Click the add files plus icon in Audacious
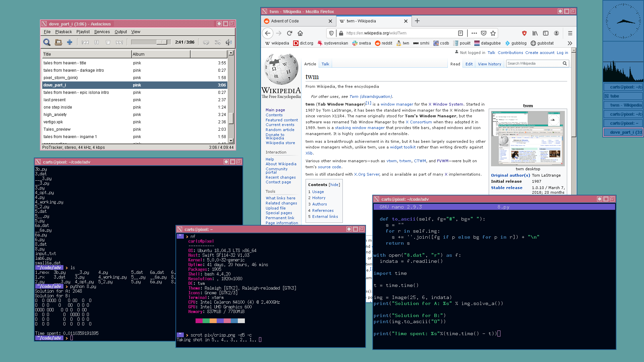The image size is (644, 362). click(69, 42)
